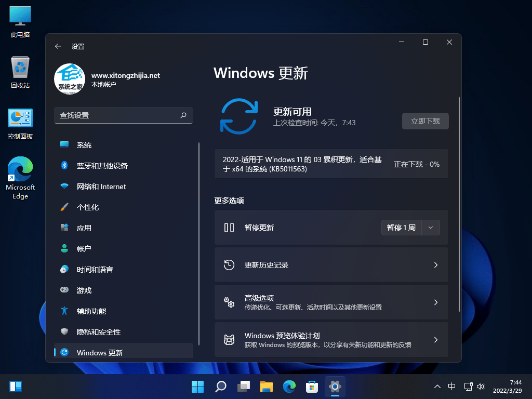Viewport: 532px width, 399px height.
Task: Expand the 暂停 1 周 dropdown
Action: coord(430,227)
